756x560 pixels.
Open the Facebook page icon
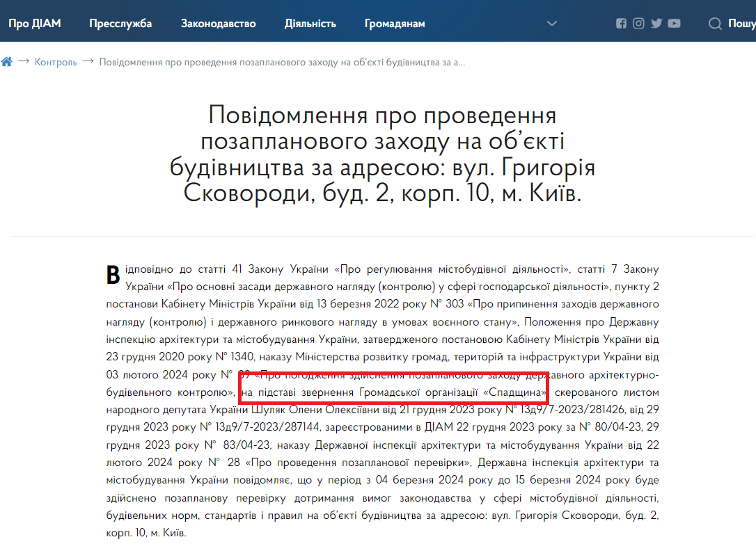coord(621,24)
